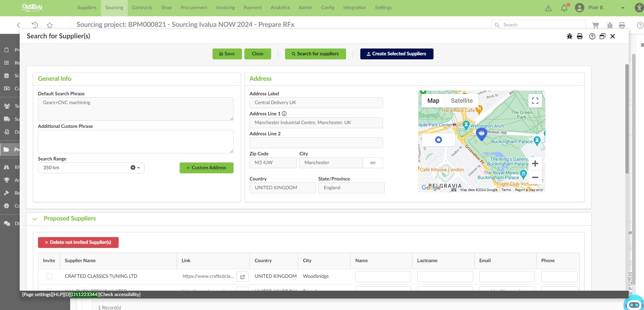Image resolution: width=644 pixels, height=310 pixels.
Task: Click Report a map error link
Action: point(529,190)
